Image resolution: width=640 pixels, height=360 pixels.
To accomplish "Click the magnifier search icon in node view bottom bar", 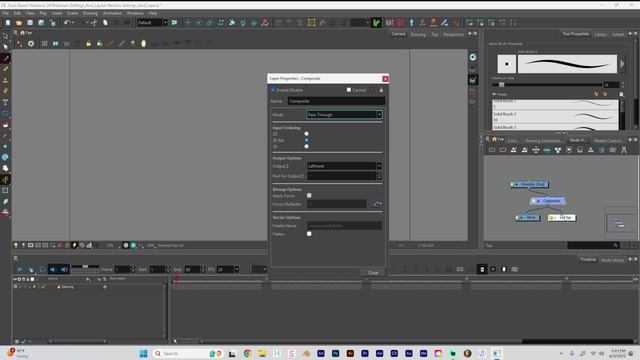I will 615,245.
